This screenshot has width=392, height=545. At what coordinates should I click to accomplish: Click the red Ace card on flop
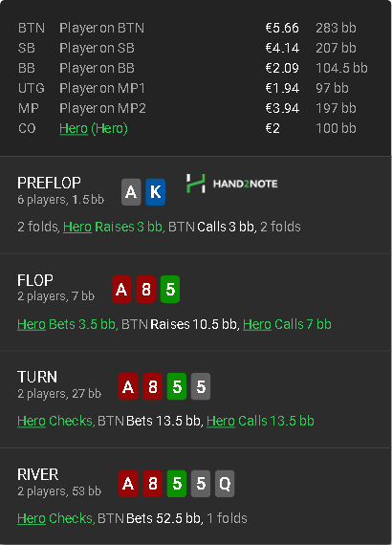point(121,289)
